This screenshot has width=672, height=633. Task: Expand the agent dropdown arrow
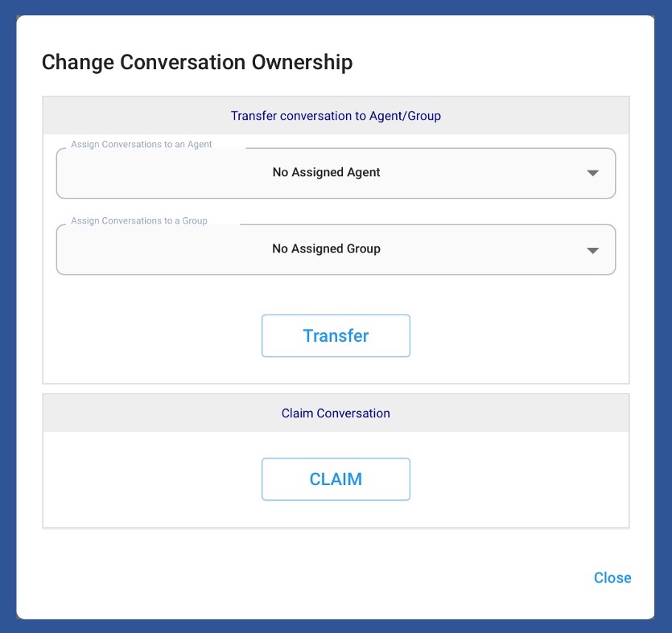coord(593,173)
